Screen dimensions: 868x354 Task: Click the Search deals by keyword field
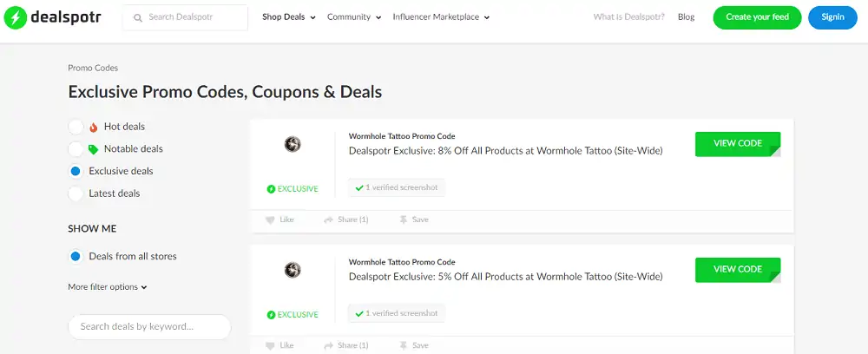pyautogui.click(x=149, y=327)
